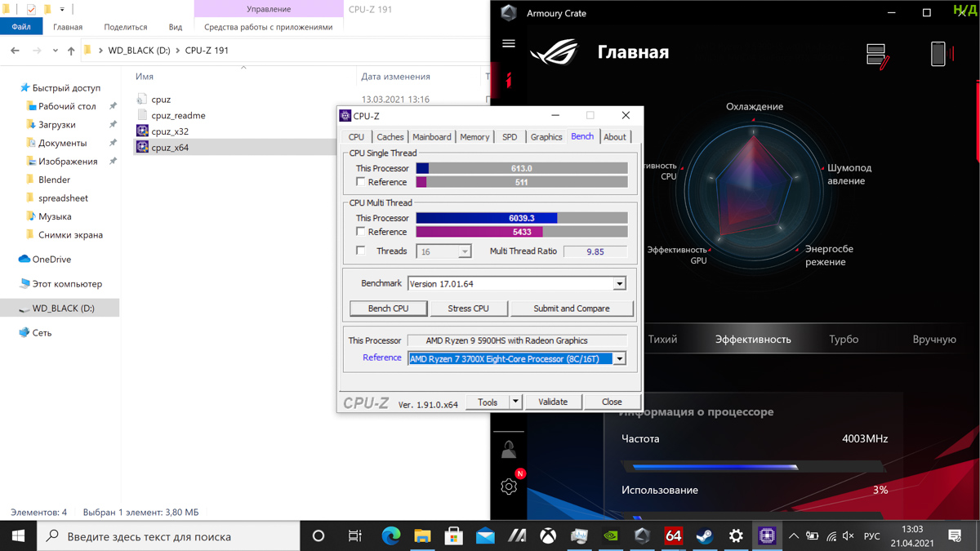Open OneDrive in navigation pane
Screen dimensions: 980x551
(51, 260)
